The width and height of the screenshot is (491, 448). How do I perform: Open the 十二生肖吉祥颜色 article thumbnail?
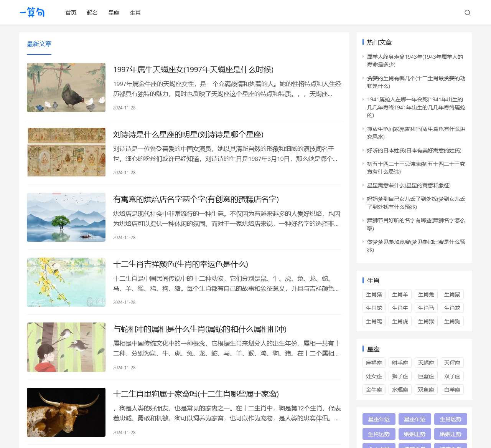(66, 282)
